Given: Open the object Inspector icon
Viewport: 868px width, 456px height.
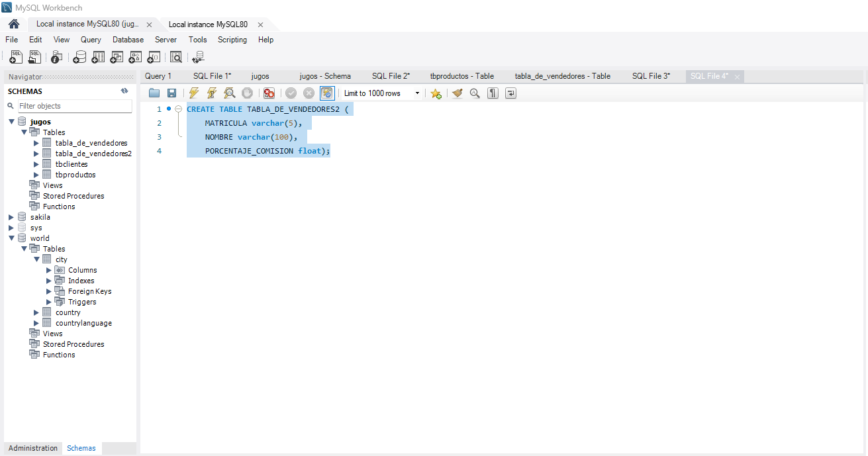Looking at the screenshot, I should [x=57, y=57].
